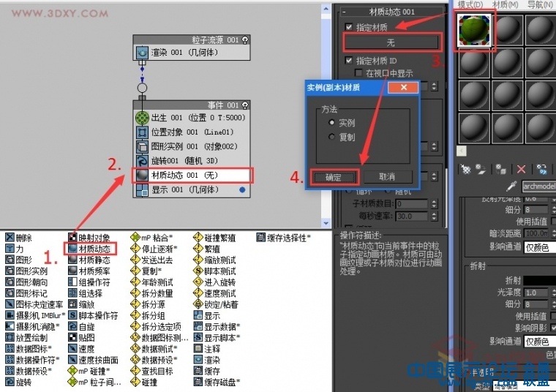Open the 导航(N) menu

point(540,4)
